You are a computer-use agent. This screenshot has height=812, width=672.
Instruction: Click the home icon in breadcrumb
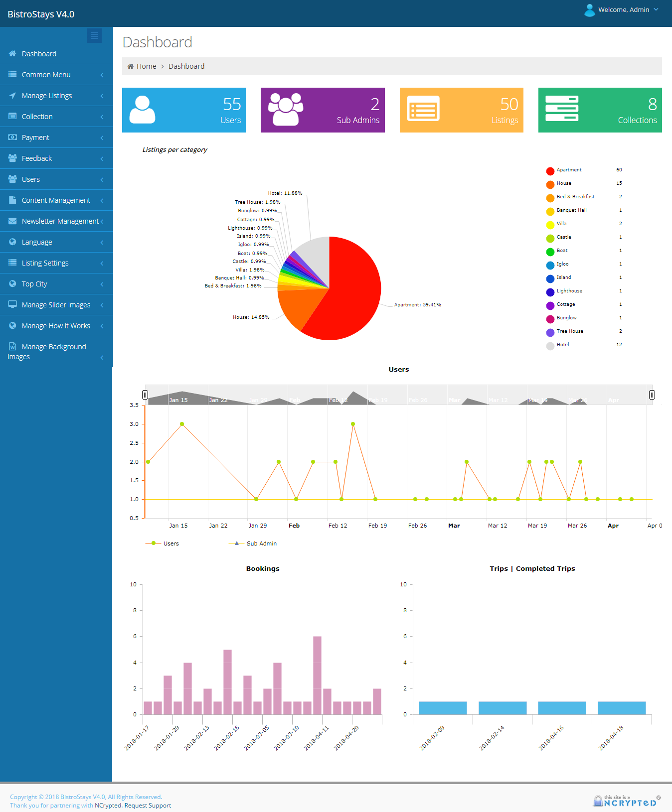131,66
